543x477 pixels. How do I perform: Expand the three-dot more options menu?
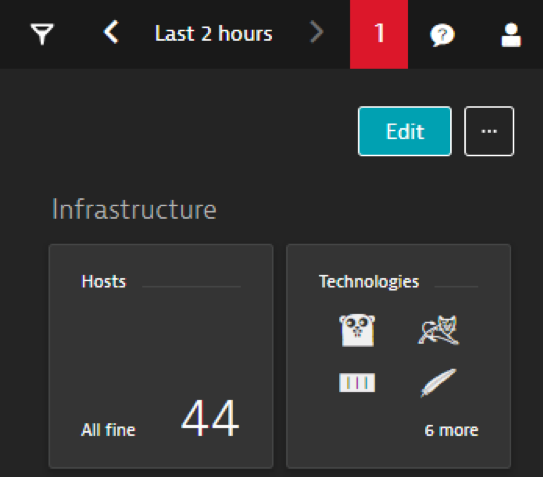(x=489, y=131)
